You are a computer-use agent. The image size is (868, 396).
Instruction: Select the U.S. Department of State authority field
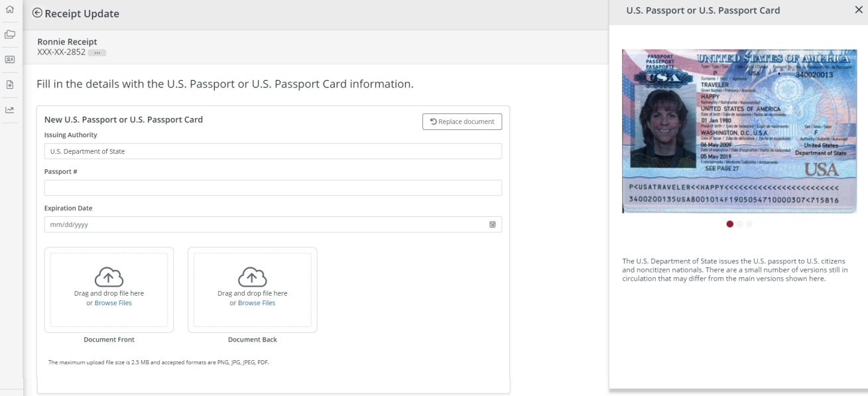273,151
